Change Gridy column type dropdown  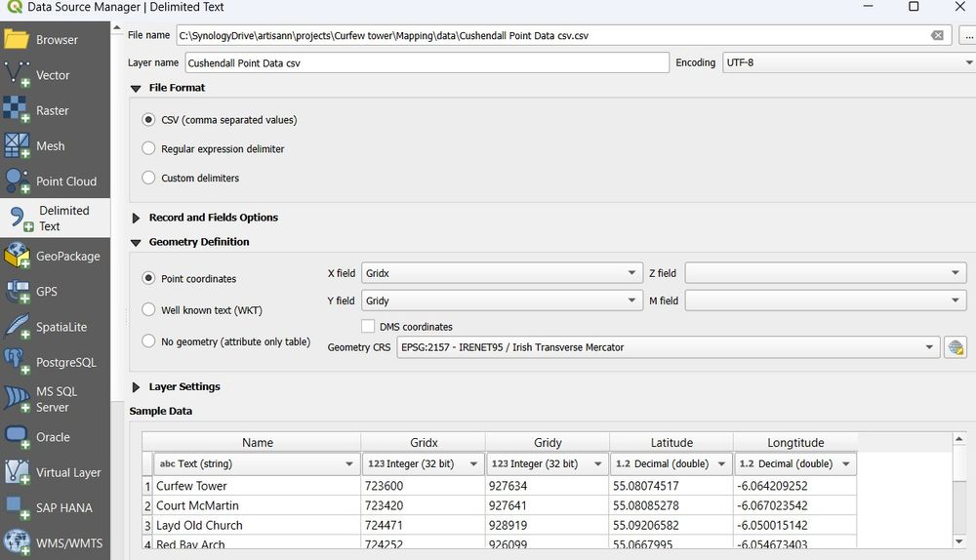[x=548, y=463]
